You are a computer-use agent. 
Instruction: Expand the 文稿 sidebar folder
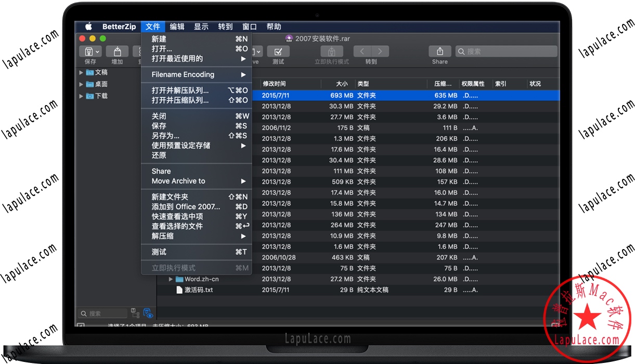(x=81, y=73)
